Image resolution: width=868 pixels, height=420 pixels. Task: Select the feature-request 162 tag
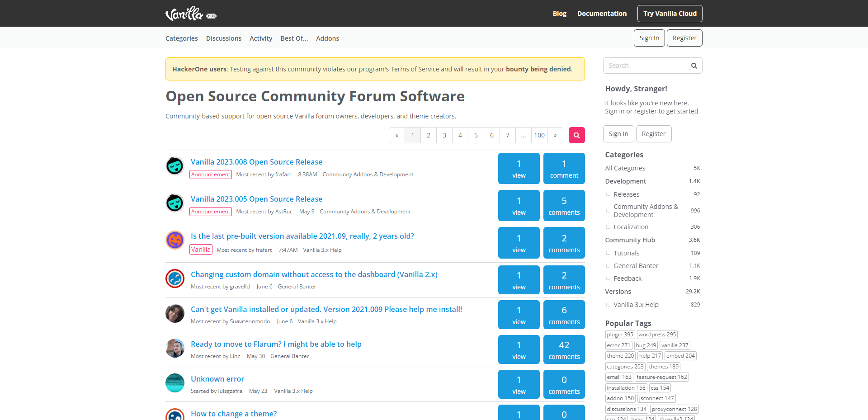tap(661, 377)
